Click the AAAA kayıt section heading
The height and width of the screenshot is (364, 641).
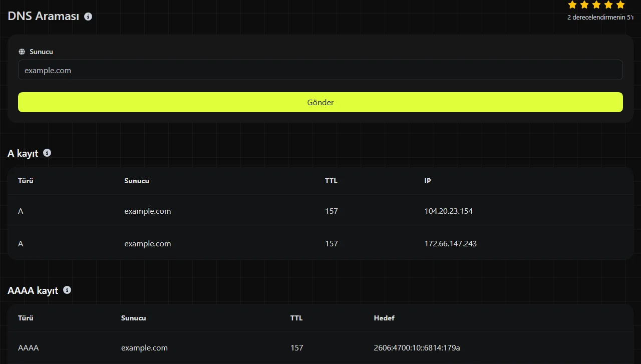click(x=33, y=290)
